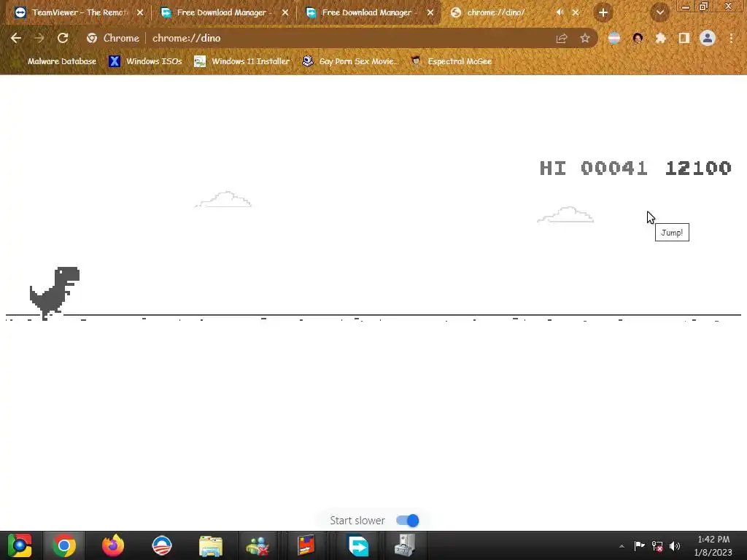Go back using the browser back arrow

(16, 38)
